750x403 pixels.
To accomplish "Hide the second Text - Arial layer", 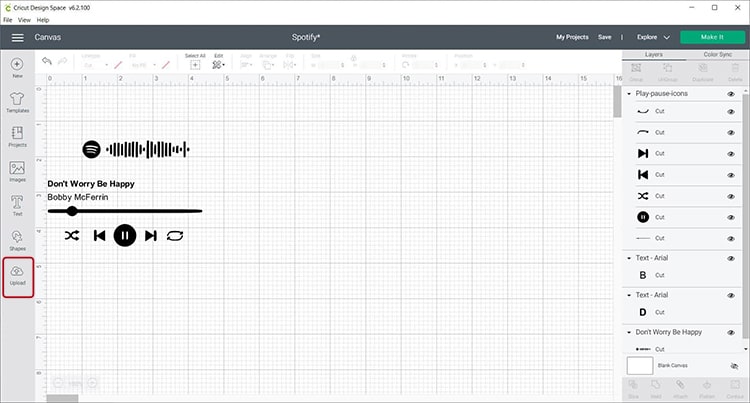I will click(x=731, y=295).
